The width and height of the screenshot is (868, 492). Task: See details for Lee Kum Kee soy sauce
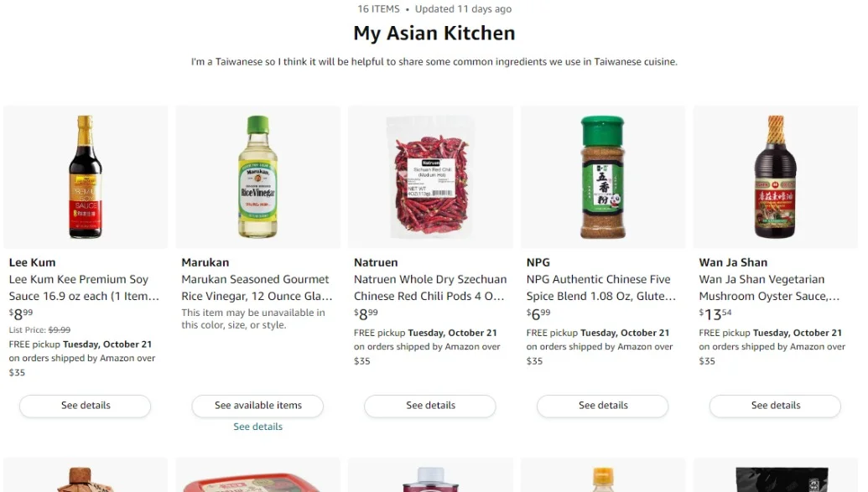click(86, 406)
